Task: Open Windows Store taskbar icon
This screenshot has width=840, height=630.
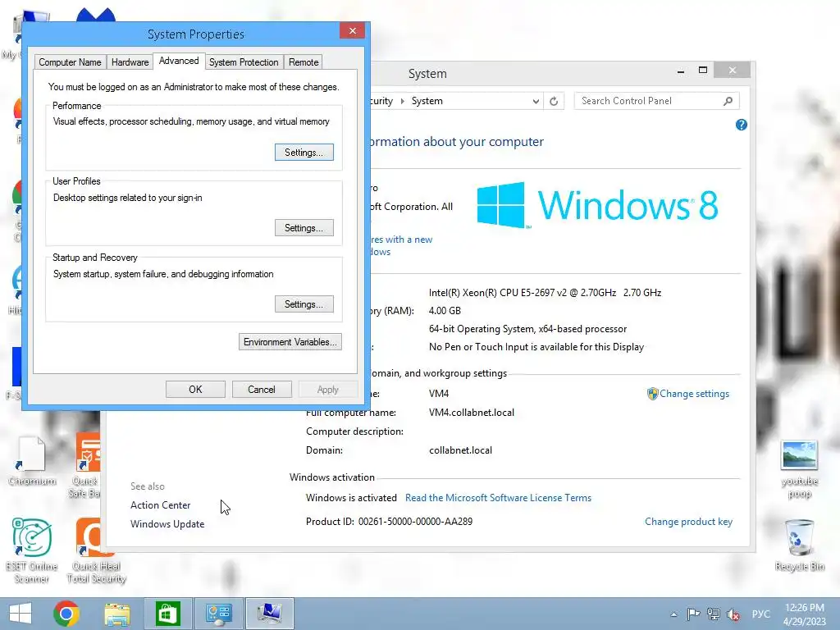Action: (x=167, y=614)
